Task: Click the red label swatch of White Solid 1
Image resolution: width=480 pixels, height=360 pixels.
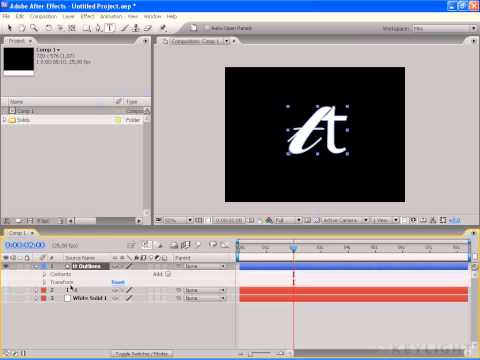Action: click(43, 298)
